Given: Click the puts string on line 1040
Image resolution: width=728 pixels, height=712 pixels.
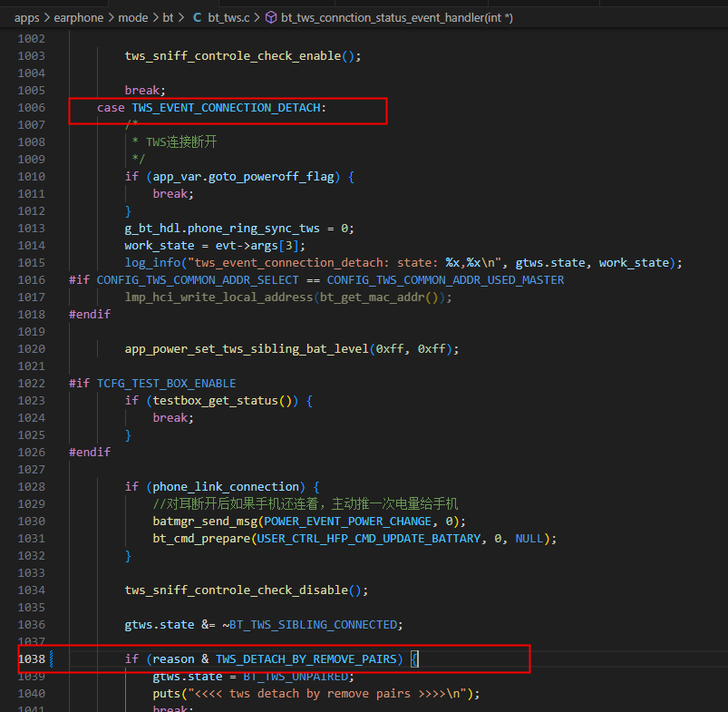Looking at the screenshot, I should click(327, 694).
